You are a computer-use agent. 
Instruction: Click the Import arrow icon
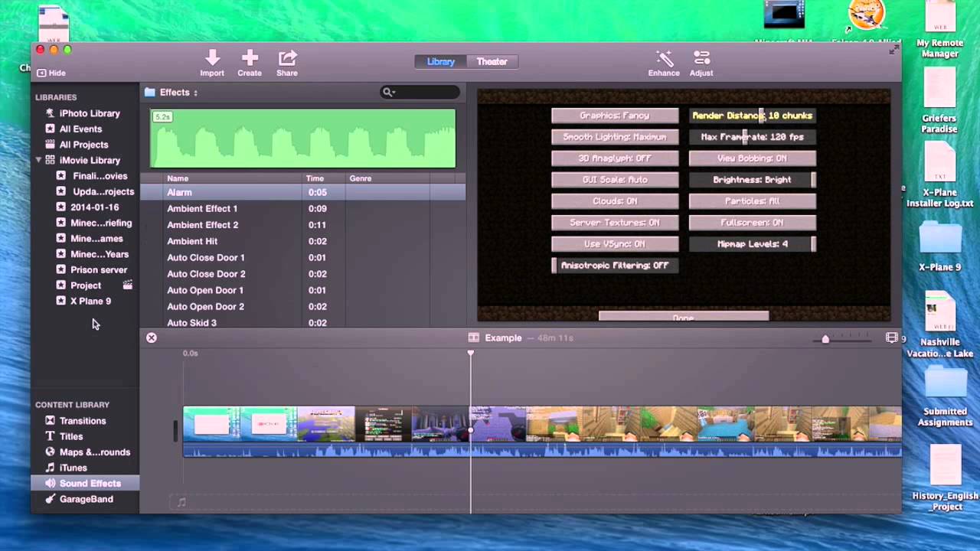212,57
